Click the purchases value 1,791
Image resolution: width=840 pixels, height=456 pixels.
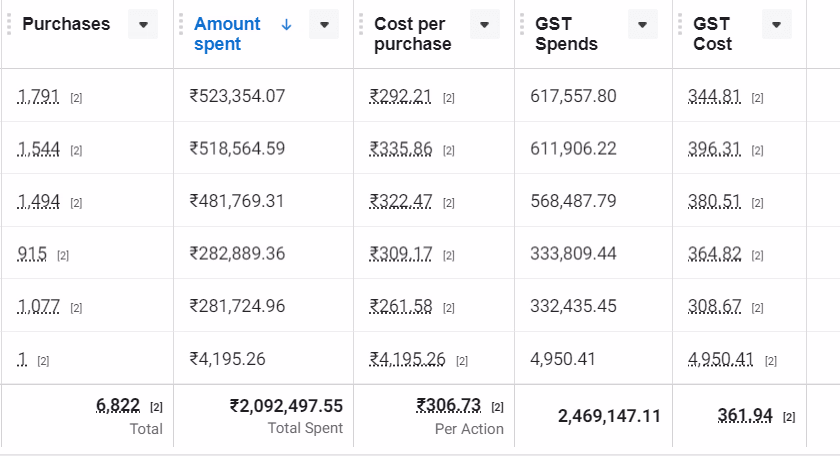39,97
